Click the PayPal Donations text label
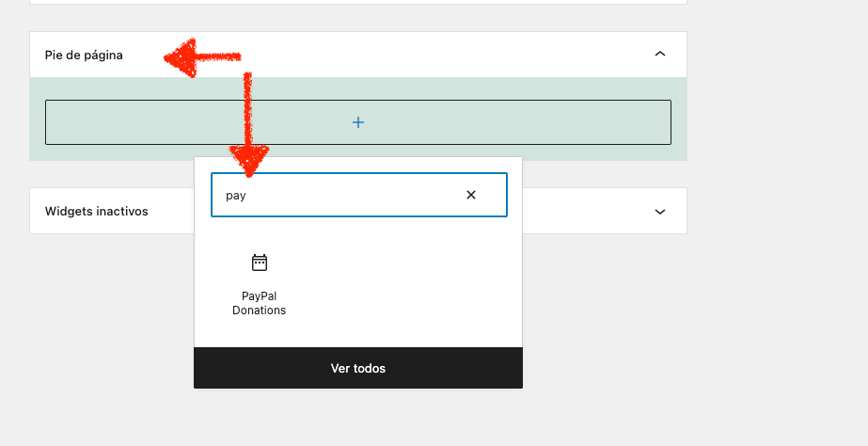Image resolution: width=868 pixels, height=446 pixels. tap(259, 303)
